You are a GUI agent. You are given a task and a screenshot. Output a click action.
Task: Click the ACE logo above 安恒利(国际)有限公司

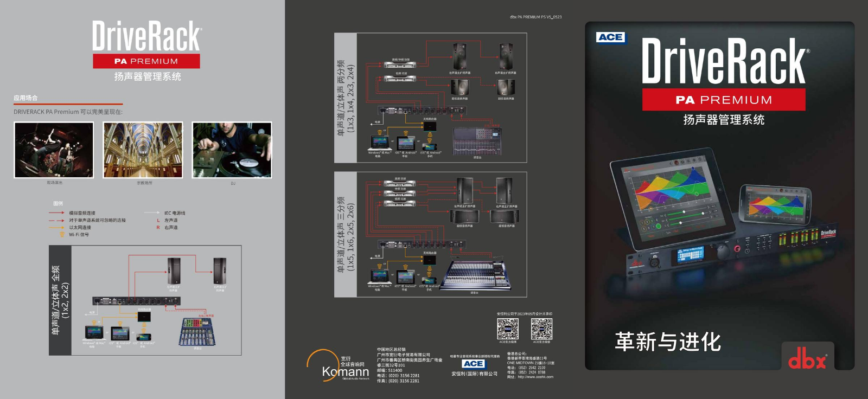[474, 364]
